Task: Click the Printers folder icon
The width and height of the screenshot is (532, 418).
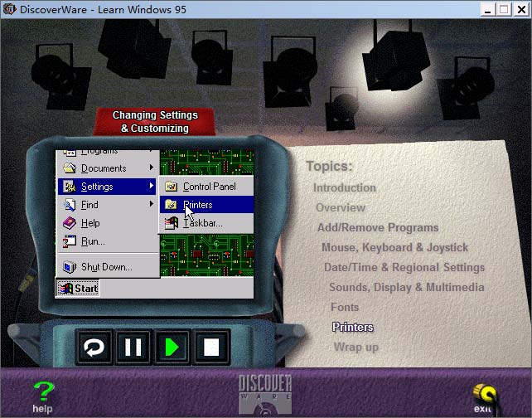Action: coord(171,205)
